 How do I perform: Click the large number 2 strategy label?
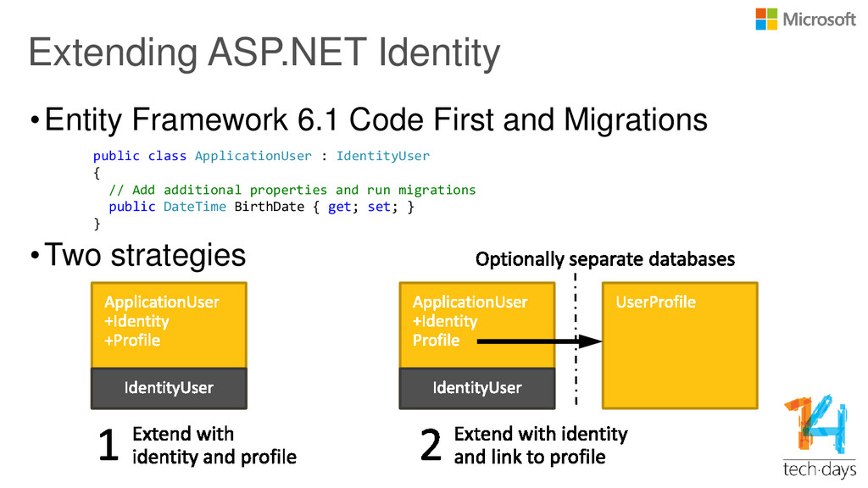(x=431, y=445)
